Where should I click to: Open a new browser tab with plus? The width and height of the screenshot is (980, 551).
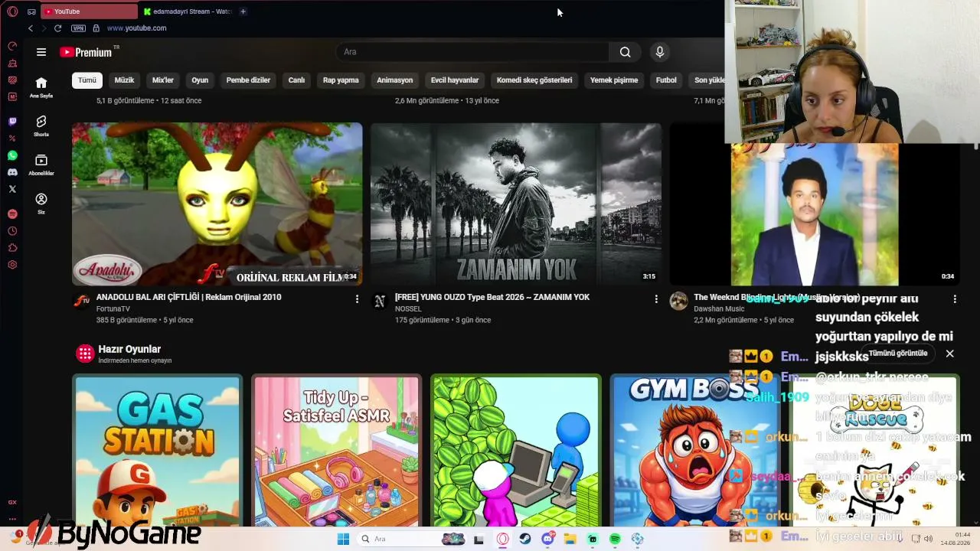point(243,11)
